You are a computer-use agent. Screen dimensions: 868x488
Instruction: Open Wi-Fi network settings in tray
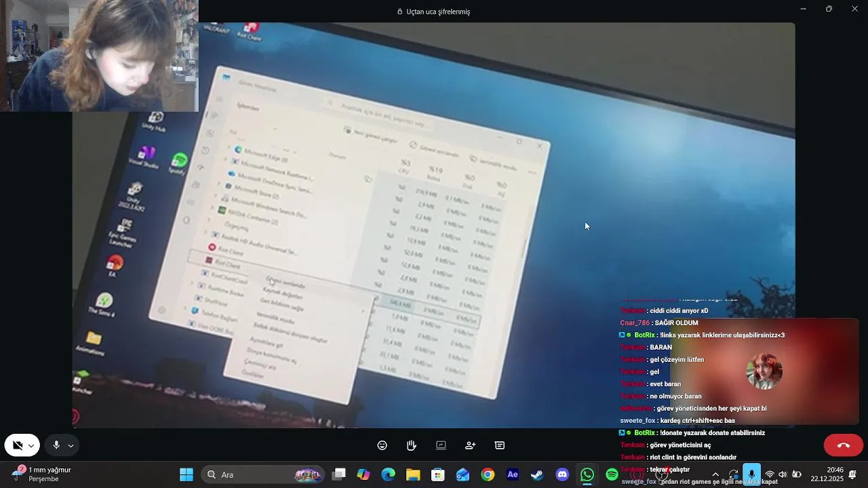(770, 474)
